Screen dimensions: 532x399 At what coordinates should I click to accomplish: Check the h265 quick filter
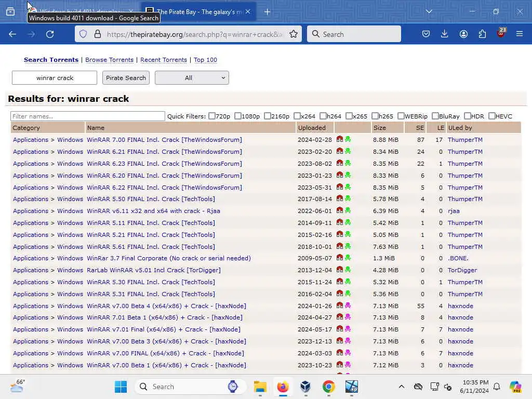click(x=375, y=116)
